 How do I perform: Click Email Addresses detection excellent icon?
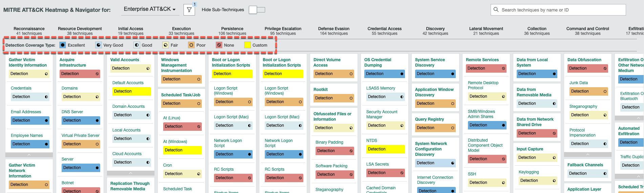tap(46, 120)
